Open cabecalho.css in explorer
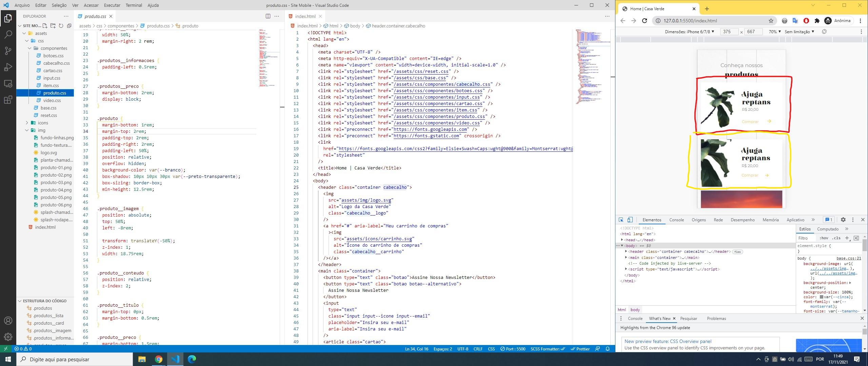 56,63
